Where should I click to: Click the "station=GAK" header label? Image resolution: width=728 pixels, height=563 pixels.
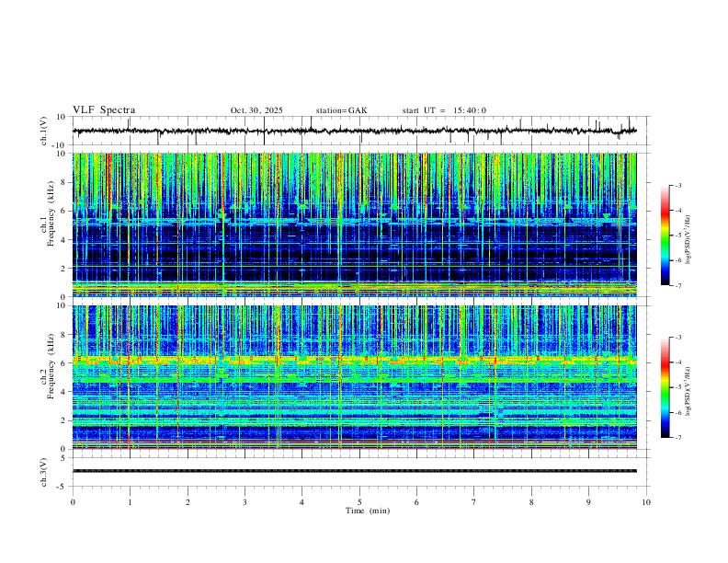coord(341,110)
